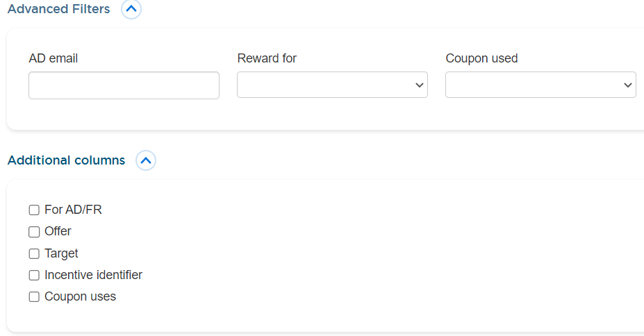
Task: Click the 'Coupon uses' label text
Action: pyautogui.click(x=80, y=296)
